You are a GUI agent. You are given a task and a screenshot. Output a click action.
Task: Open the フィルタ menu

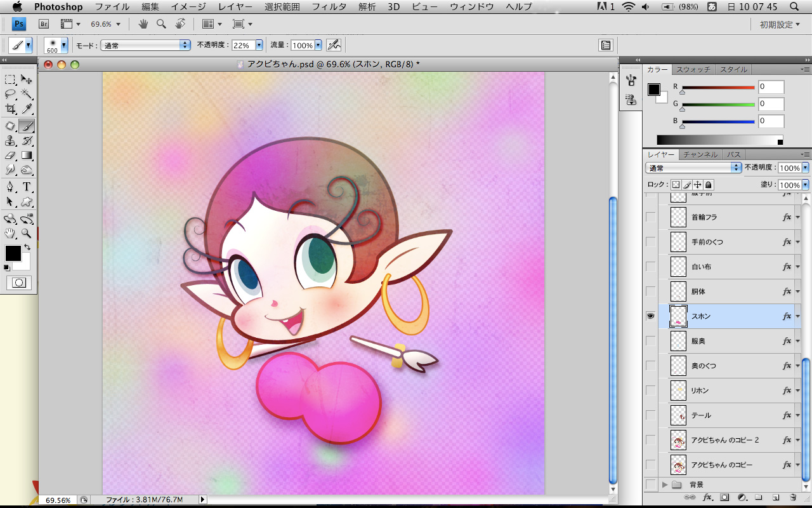329,7
